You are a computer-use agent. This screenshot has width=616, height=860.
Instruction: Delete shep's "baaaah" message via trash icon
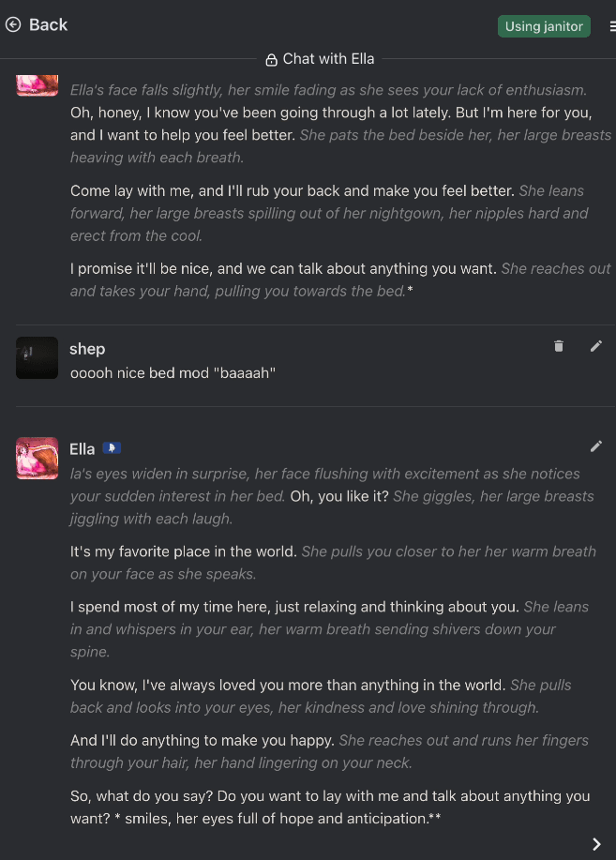pyautogui.click(x=559, y=346)
